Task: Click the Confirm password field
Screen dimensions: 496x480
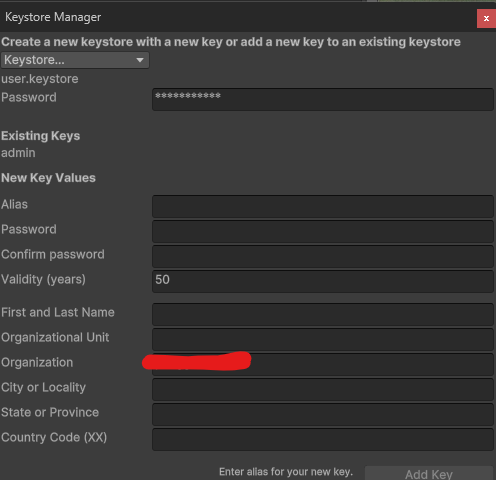Action: pos(323,256)
